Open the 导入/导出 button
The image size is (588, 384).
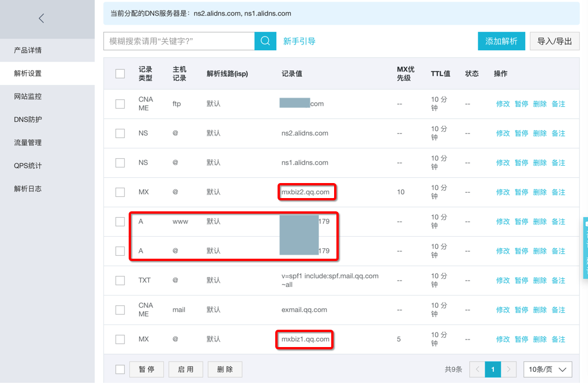tap(555, 41)
